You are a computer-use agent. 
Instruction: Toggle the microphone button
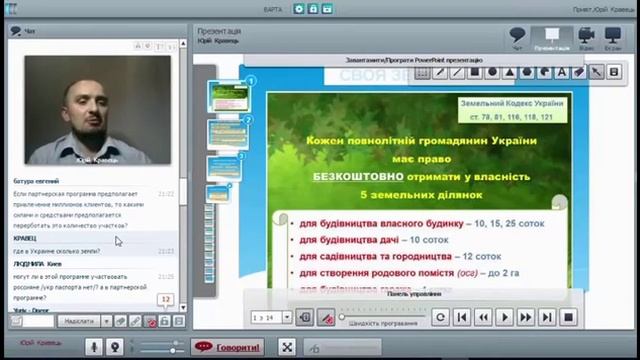(x=94, y=347)
